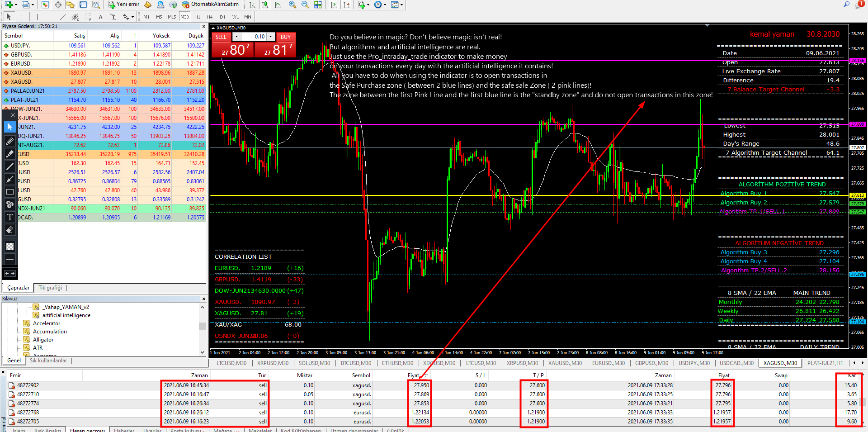Switch to D1 timeframe
868x432 pixels.
tap(222, 17)
